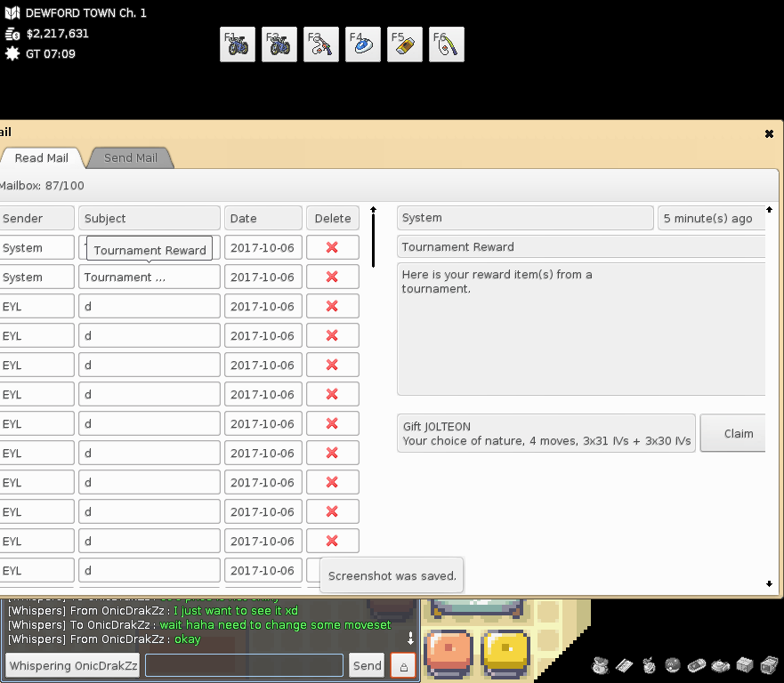Use the F1 bicycle hotkey item
Screen dimensions: 784x683
[238, 44]
